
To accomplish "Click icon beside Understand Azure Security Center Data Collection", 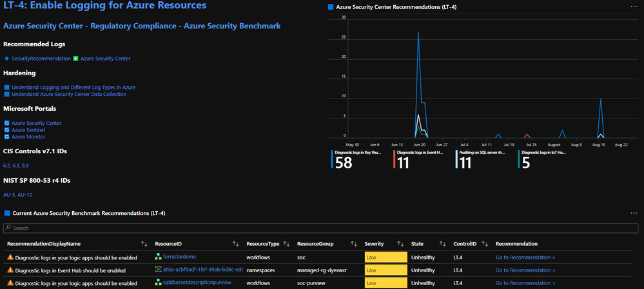I will 6,94.
